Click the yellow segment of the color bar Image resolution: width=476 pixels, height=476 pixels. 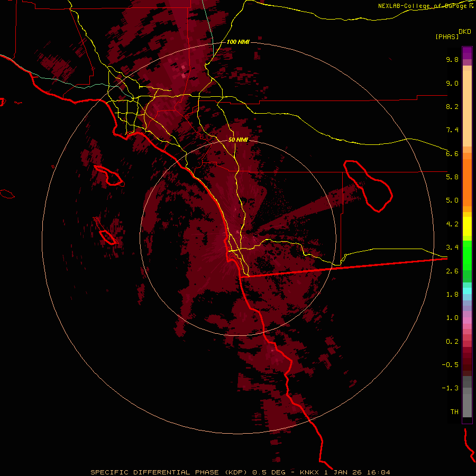(467, 226)
